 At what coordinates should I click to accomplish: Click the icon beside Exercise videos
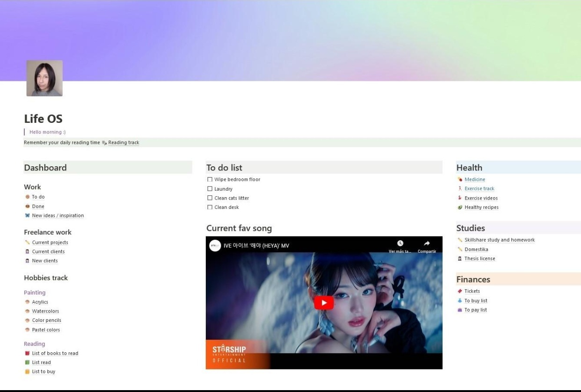point(460,198)
